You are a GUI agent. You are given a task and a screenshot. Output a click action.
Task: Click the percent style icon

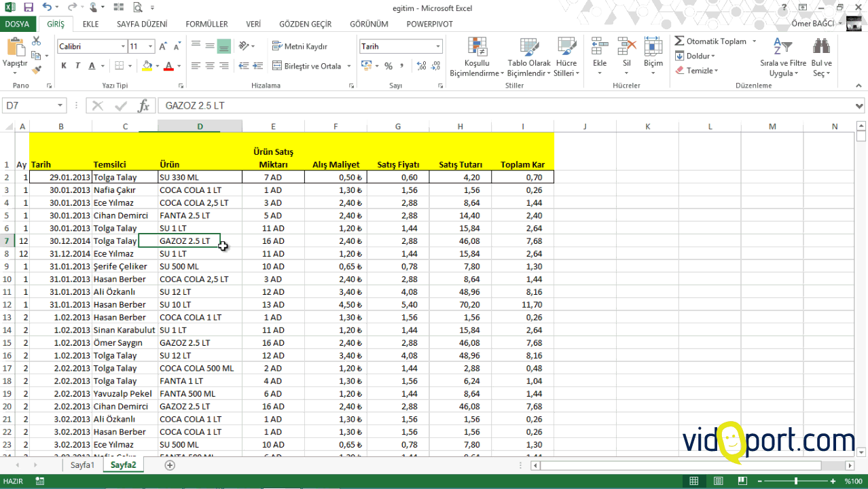388,66
